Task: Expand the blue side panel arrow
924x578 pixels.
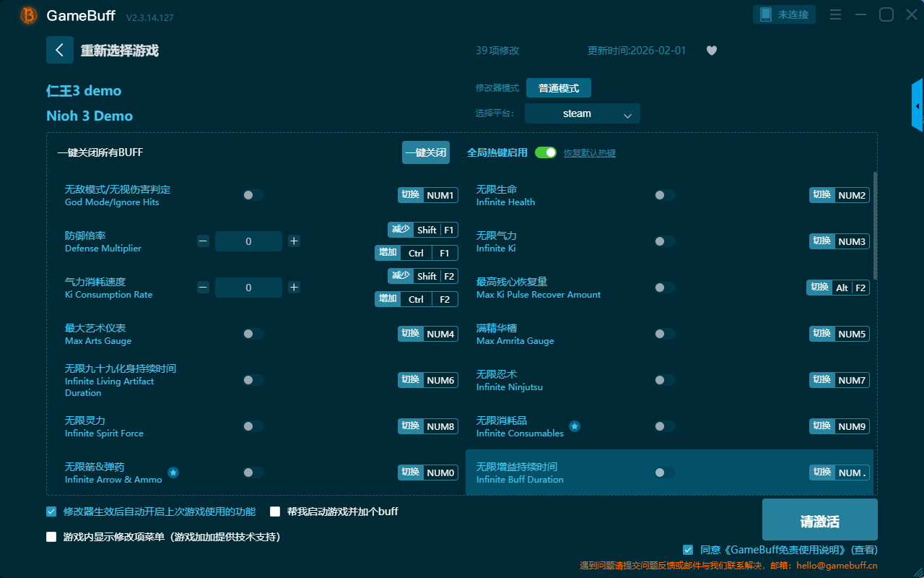Action: [918, 106]
